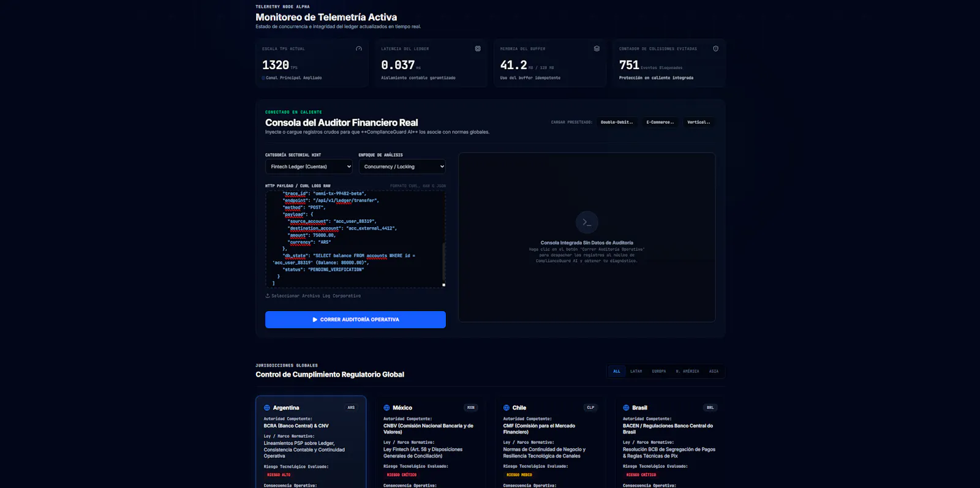980x488 pixels.
Task: Click the RIESGO MEDIO badge on Chile card
Action: [519, 475]
